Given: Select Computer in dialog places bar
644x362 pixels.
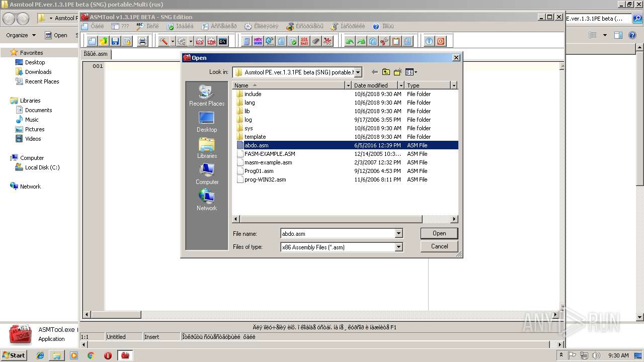Looking at the screenshot, I should tap(207, 174).
